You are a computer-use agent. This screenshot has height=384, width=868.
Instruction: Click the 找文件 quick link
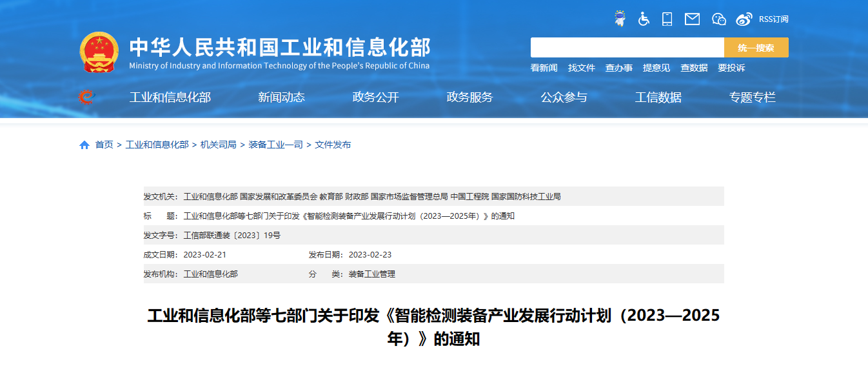click(581, 68)
